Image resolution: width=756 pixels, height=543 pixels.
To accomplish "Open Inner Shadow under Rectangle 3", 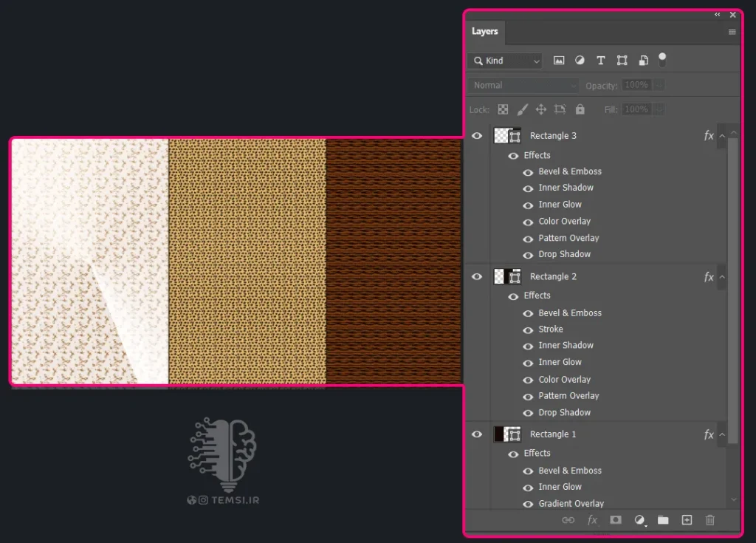I will [566, 187].
